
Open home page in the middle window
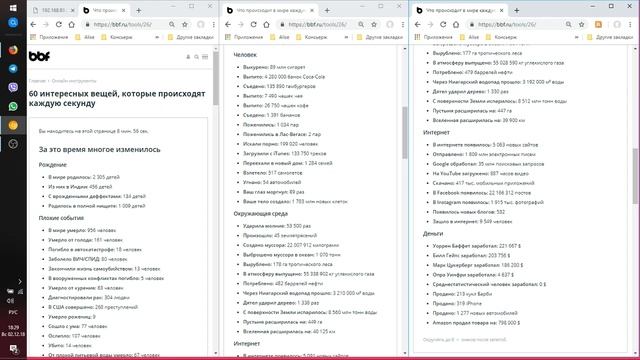(x=266, y=24)
